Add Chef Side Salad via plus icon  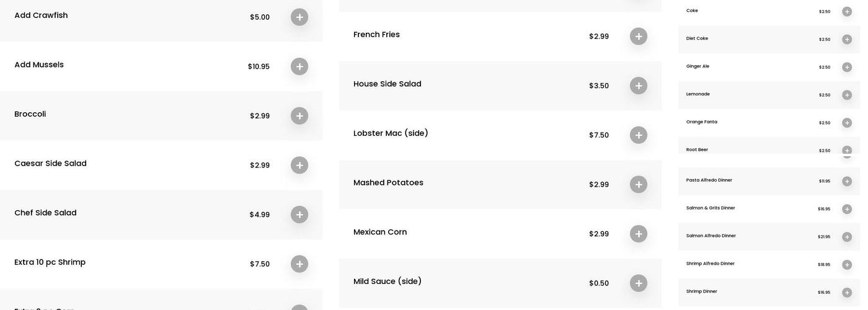tap(299, 215)
